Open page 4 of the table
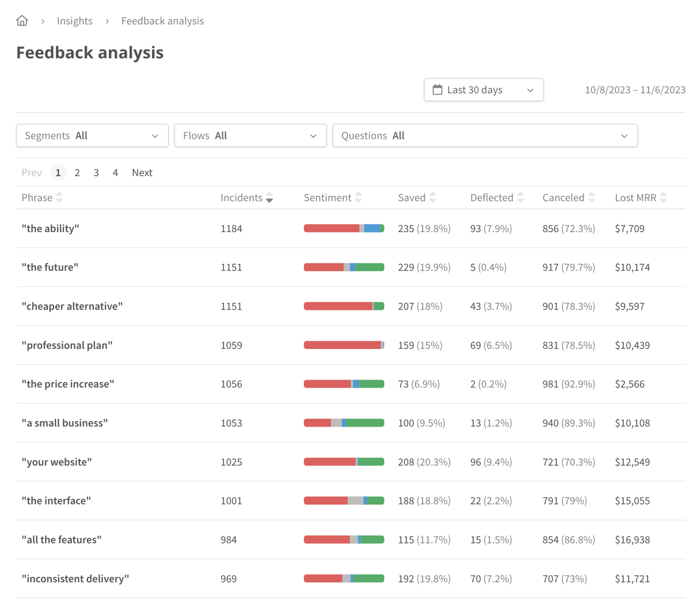This screenshot has width=700, height=609. [x=115, y=172]
